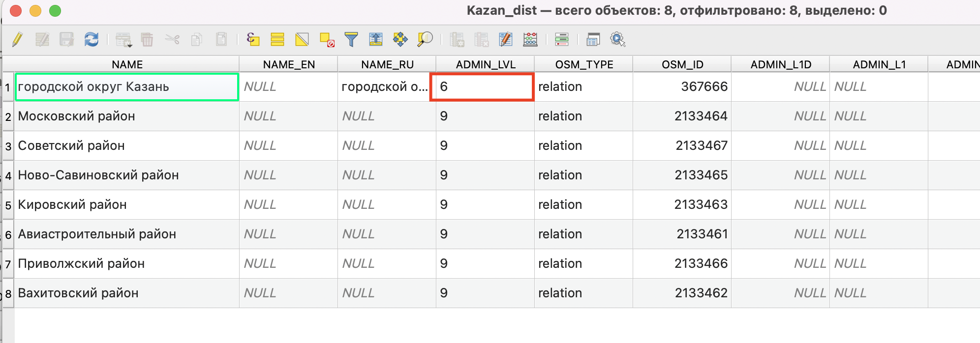980x343 pixels.
Task: Click move selection to top icon
Action: (376, 39)
